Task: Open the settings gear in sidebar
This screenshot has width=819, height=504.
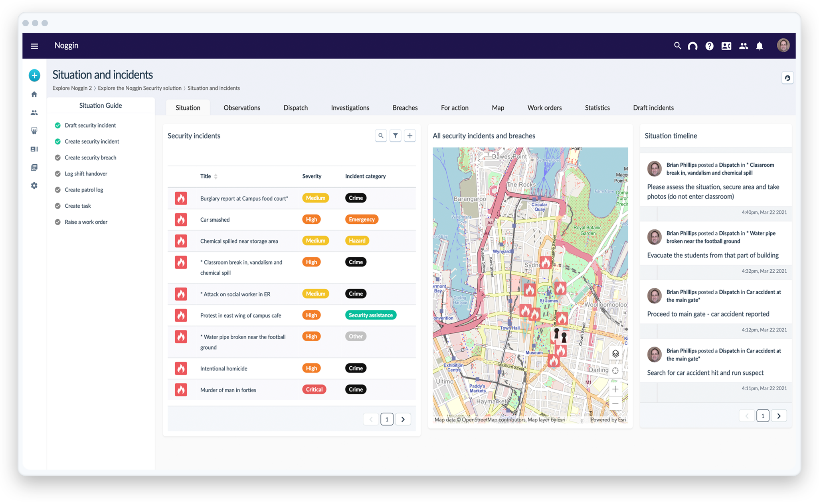Action: 34,186
